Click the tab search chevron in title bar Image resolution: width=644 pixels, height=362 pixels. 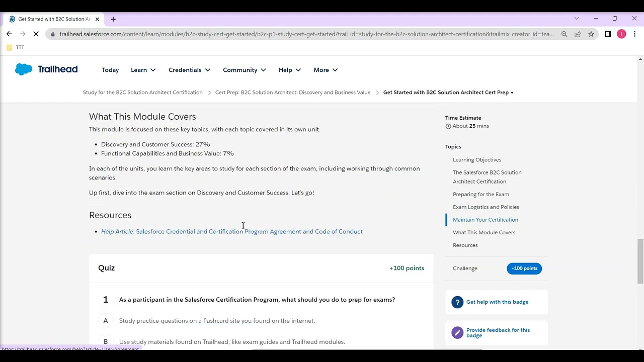pyautogui.click(x=577, y=19)
